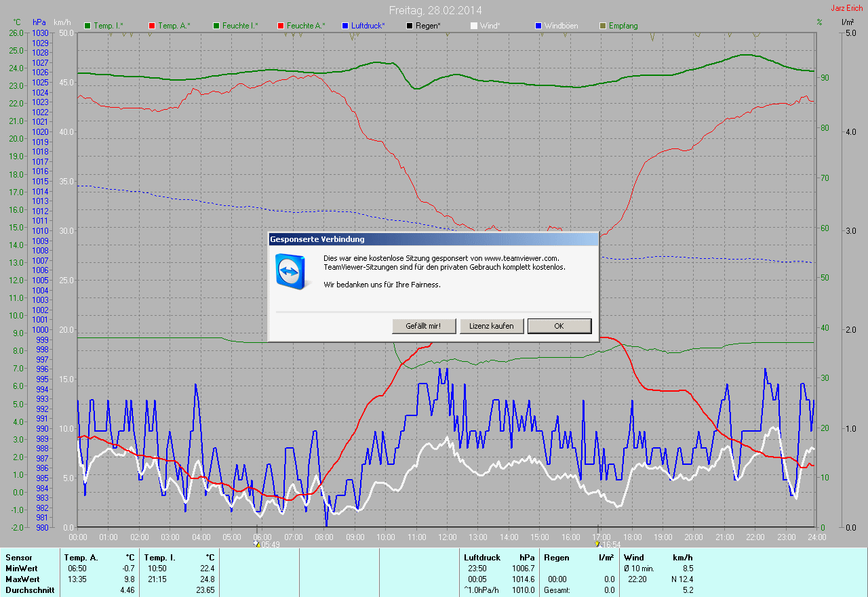Click the 'Gesponserte Verbindung' dialog title bar
This screenshot has height=597, width=868.
[x=433, y=239]
